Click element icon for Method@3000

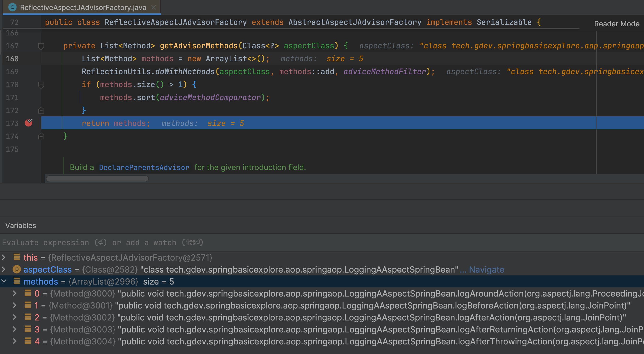pos(28,293)
